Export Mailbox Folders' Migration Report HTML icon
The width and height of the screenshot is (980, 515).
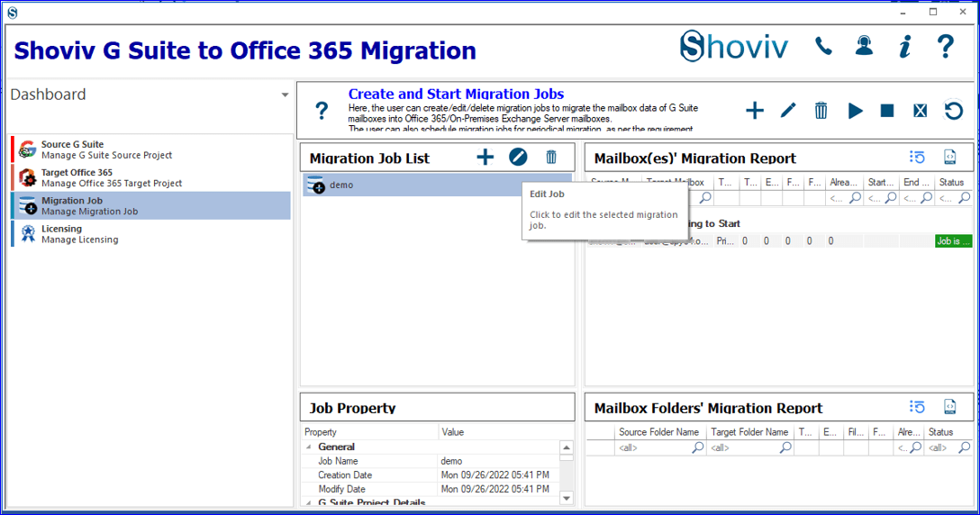pos(950,407)
